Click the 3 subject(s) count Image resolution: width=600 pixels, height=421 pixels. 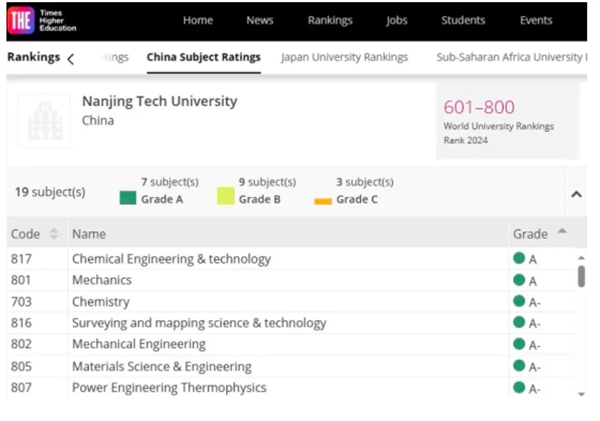click(x=365, y=182)
